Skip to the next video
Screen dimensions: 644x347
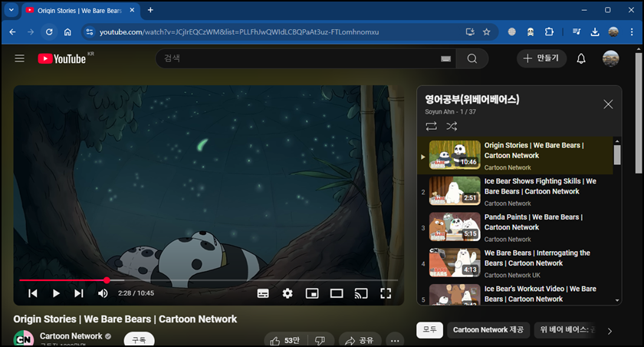click(79, 293)
